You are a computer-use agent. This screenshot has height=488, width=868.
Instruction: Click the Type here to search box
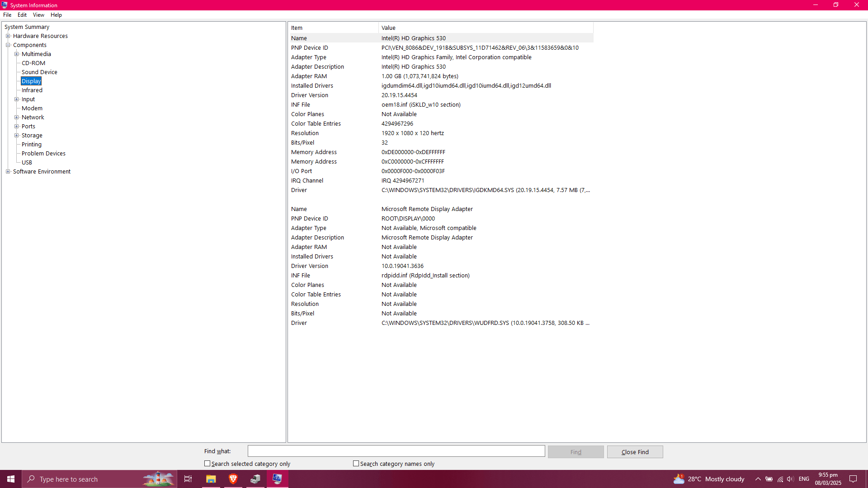[x=99, y=479]
